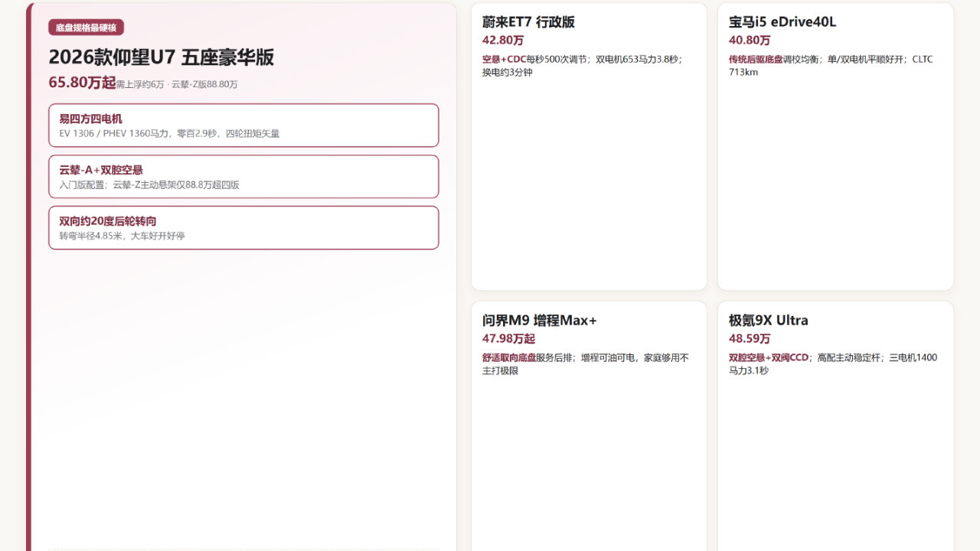Open the 双向约20度后轮转向 feature box
This screenshot has width=980, height=551.
[x=243, y=227]
